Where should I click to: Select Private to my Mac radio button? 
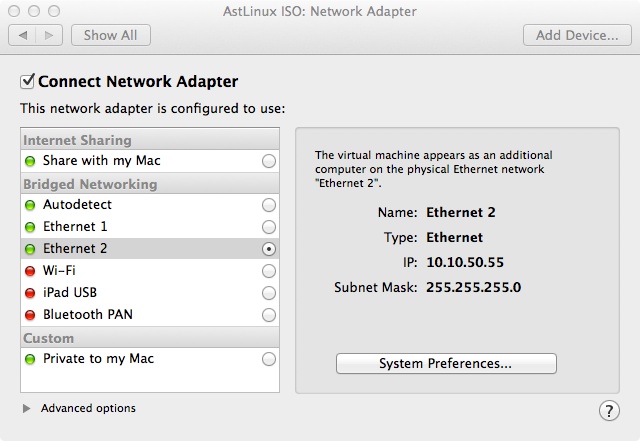(x=269, y=359)
